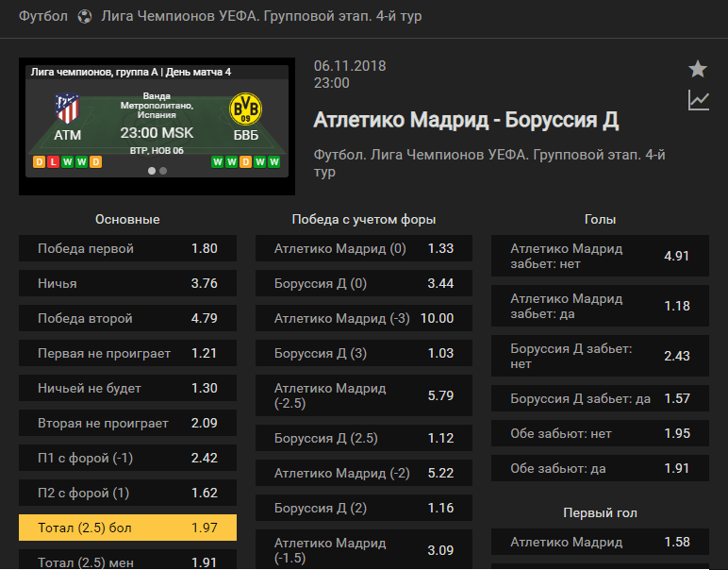The width and height of the screenshot is (728, 570).
Task: Pick Атлетико Мадрид (-1.5) at 3.09
Action: pyautogui.click(x=364, y=549)
